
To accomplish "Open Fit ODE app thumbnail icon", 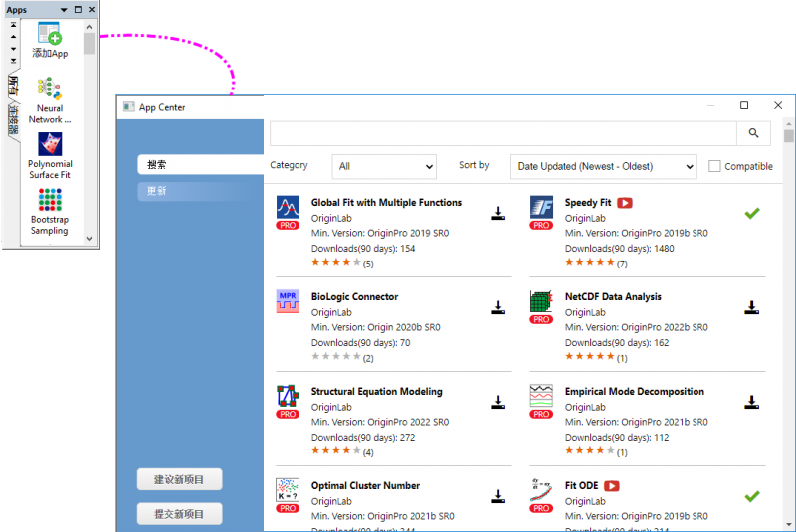I will point(541,490).
